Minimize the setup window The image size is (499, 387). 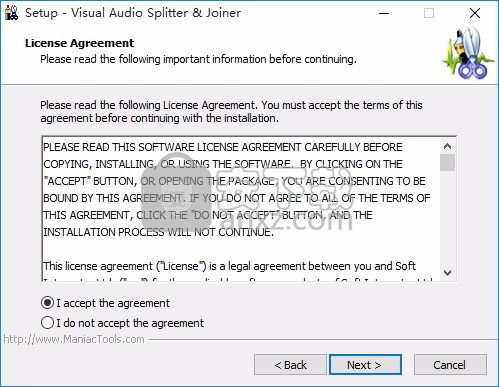tap(384, 13)
